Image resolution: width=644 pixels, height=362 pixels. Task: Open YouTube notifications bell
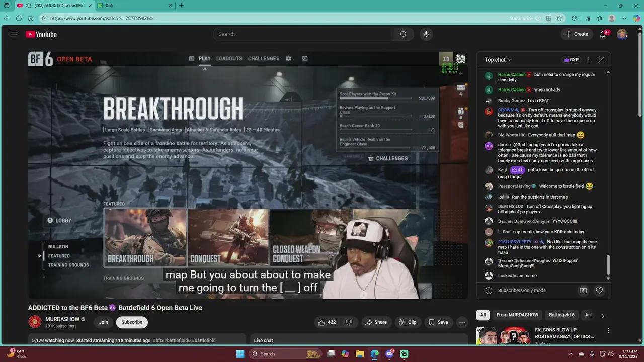coord(603,34)
